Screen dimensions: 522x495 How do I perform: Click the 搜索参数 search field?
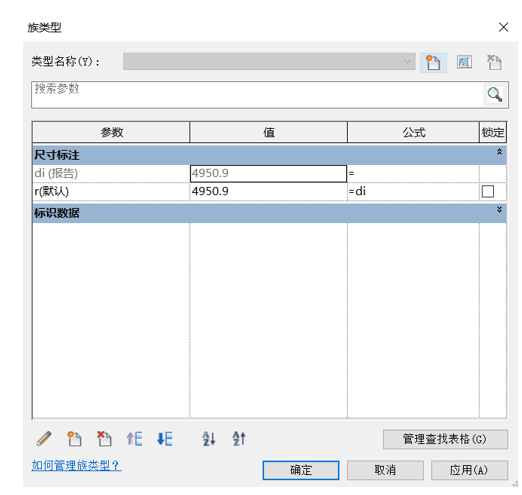(257, 95)
